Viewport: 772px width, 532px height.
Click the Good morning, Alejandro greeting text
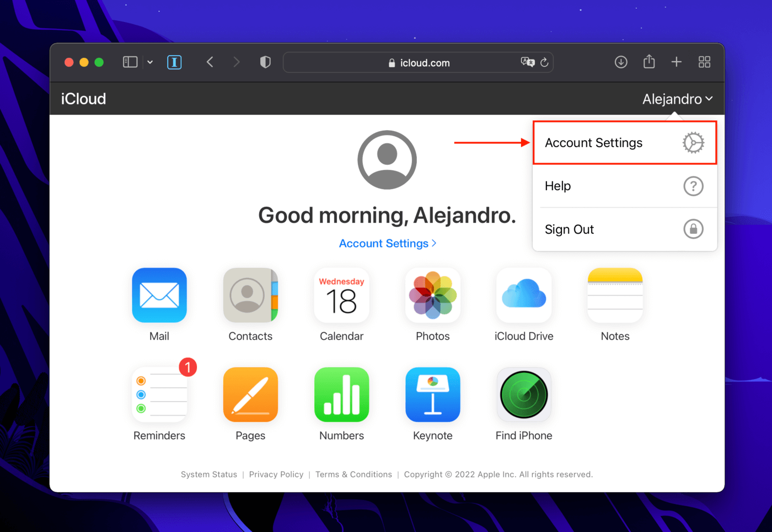pyautogui.click(x=387, y=216)
